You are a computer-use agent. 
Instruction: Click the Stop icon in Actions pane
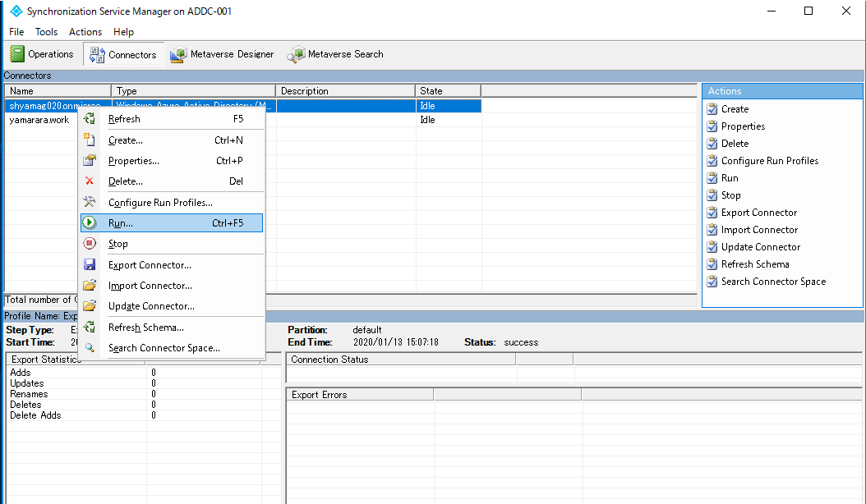click(x=712, y=195)
